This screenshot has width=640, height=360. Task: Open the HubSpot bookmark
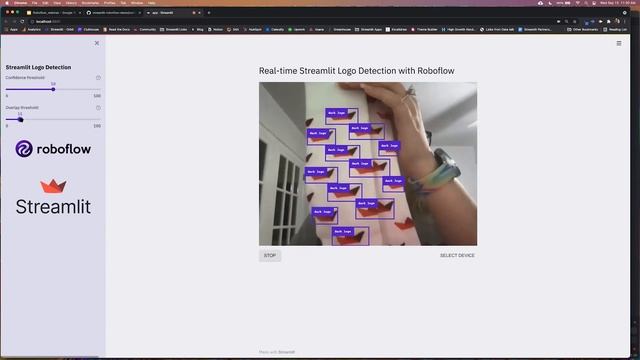point(253,29)
